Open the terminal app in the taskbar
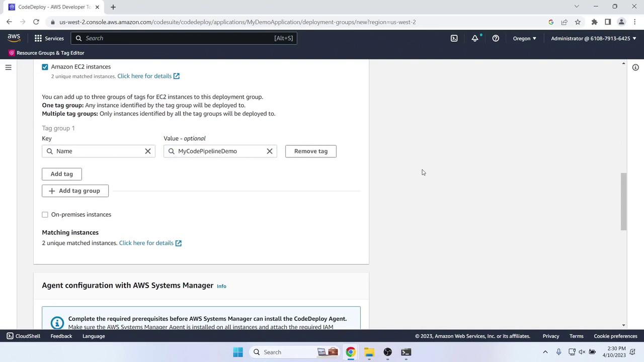 click(406, 352)
